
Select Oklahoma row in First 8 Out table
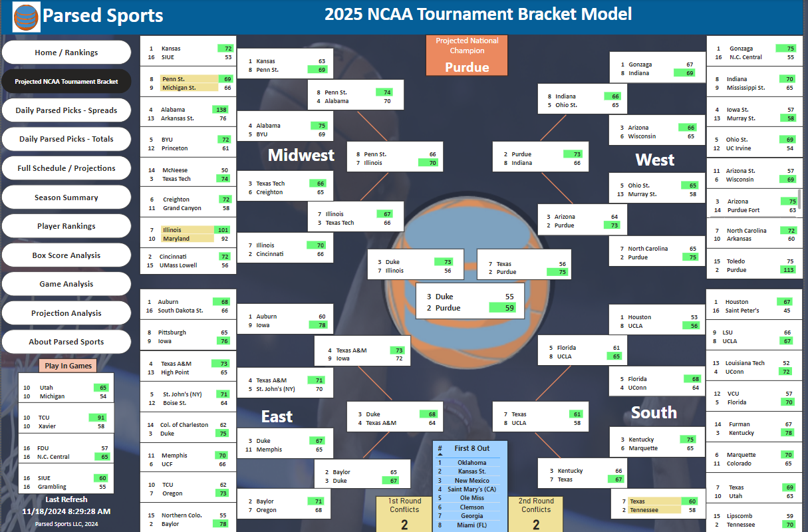(x=471, y=463)
